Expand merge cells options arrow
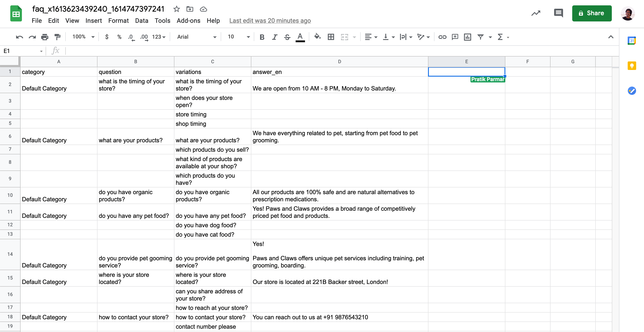Screen dimensions: 644x332 (354, 37)
